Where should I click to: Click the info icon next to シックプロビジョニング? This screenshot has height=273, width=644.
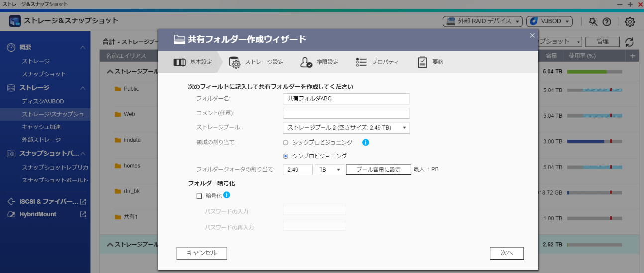tap(365, 142)
